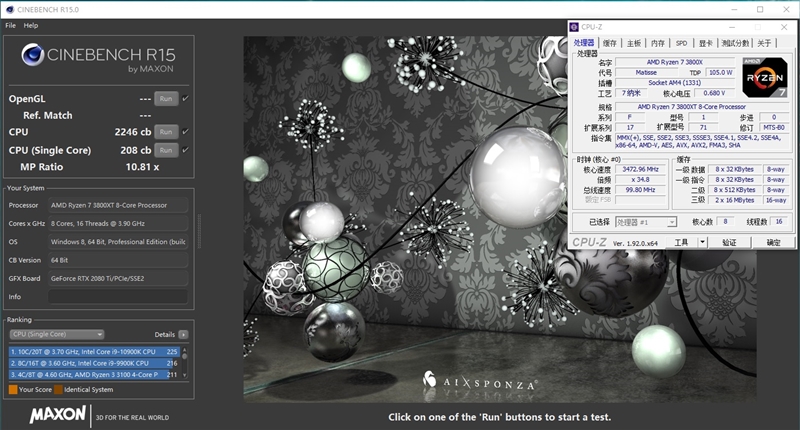Screen dimensions: 800x430
Task: Click the MP Ratio 10.81 x value
Action: click(142, 167)
